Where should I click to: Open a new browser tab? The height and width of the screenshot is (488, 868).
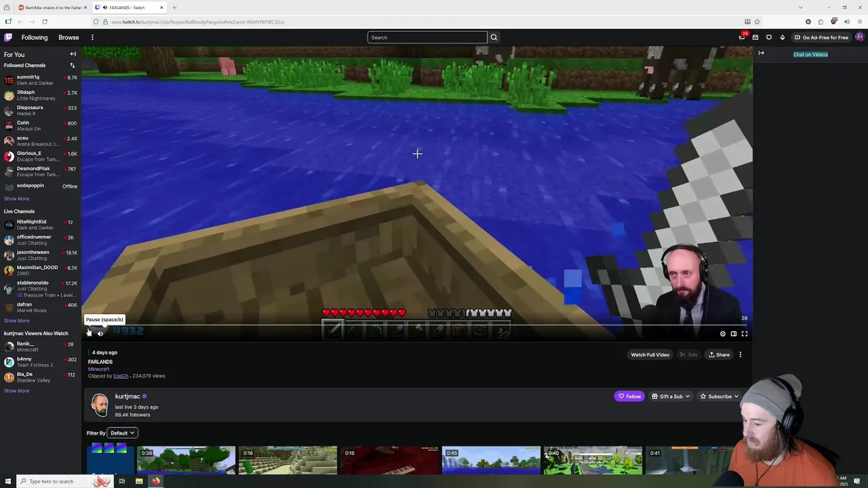click(x=174, y=7)
